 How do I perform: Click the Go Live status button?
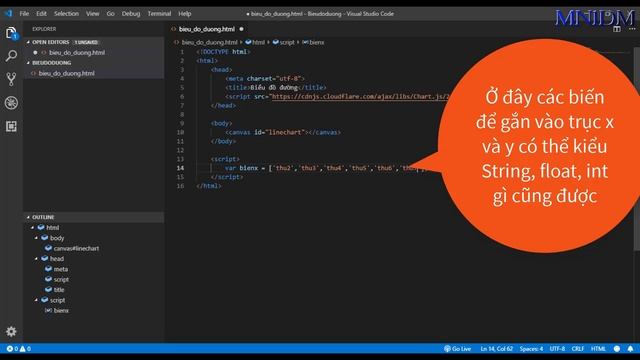pyautogui.click(x=458, y=349)
